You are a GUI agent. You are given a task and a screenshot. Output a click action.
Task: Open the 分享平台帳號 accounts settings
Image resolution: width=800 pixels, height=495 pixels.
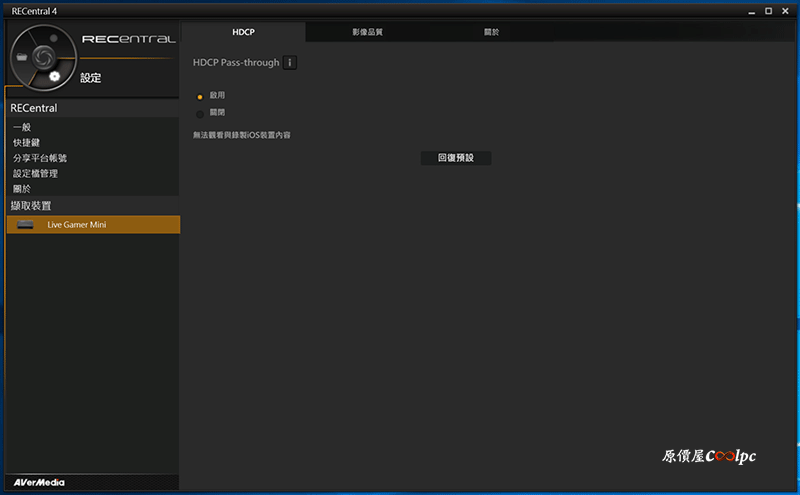click(x=40, y=158)
